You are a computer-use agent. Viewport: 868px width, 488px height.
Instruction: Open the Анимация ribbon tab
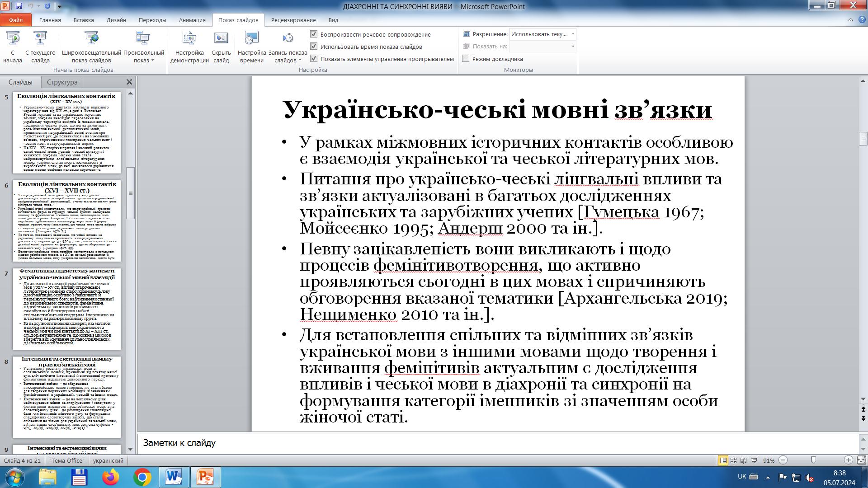click(192, 20)
